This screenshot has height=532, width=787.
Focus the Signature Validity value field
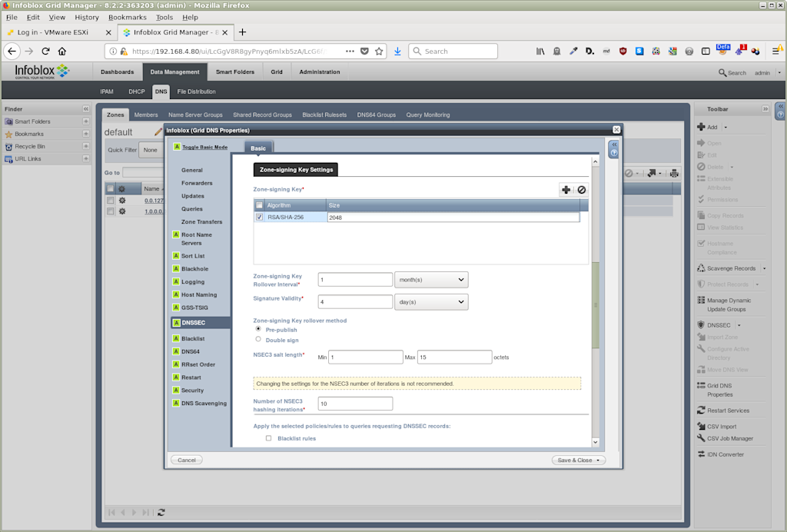355,301
